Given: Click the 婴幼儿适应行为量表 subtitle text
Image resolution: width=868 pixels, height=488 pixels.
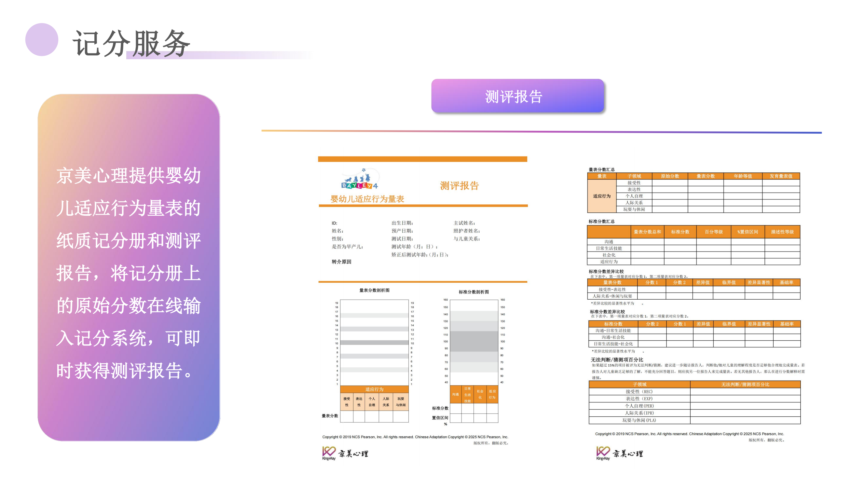Looking at the screenshot, I should [367, 199].
